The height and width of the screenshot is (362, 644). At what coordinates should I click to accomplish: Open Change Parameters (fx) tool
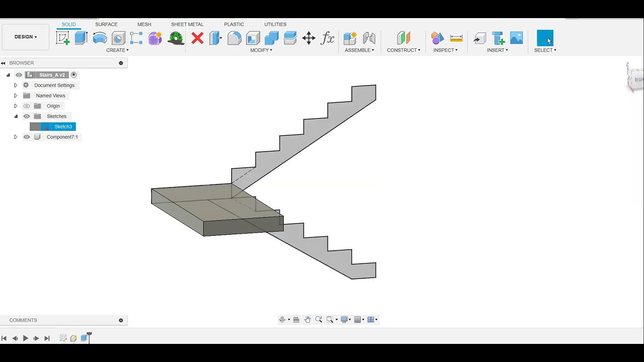click(328, 38)
